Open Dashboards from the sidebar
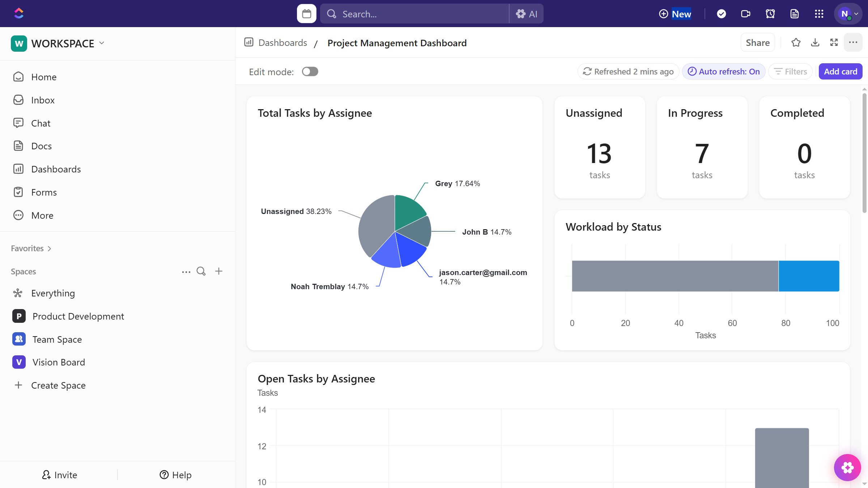 [56, 169]
